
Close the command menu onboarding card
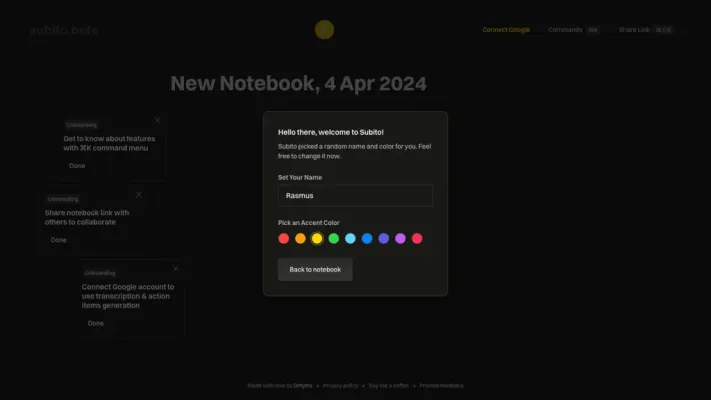[157, 120]
